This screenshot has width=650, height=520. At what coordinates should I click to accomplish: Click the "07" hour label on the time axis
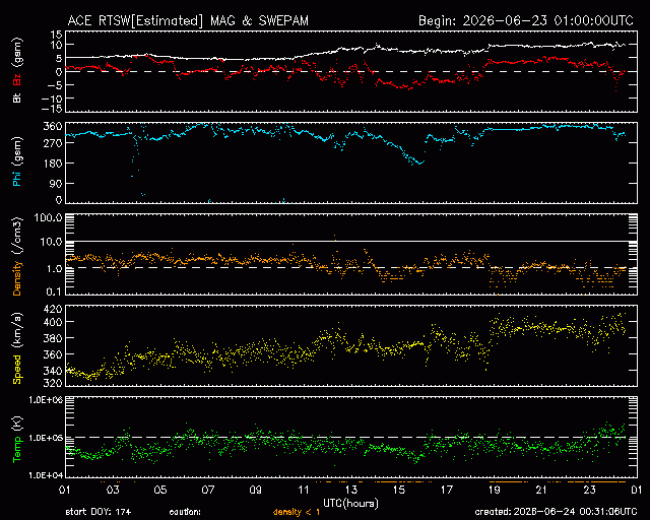tap(208, 490)
